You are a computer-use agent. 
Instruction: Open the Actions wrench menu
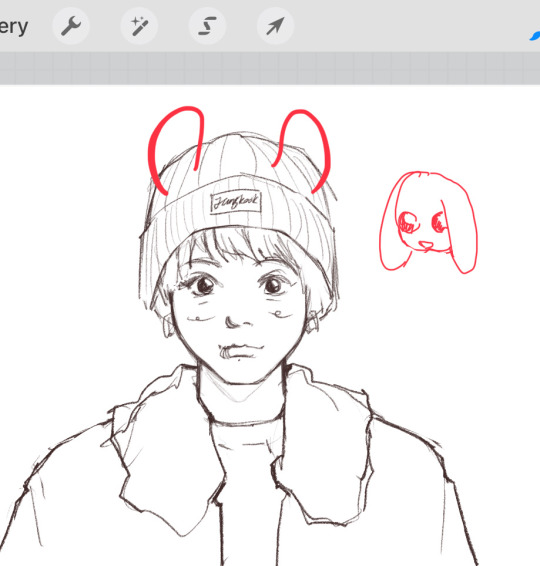click(x=71, y=26)
